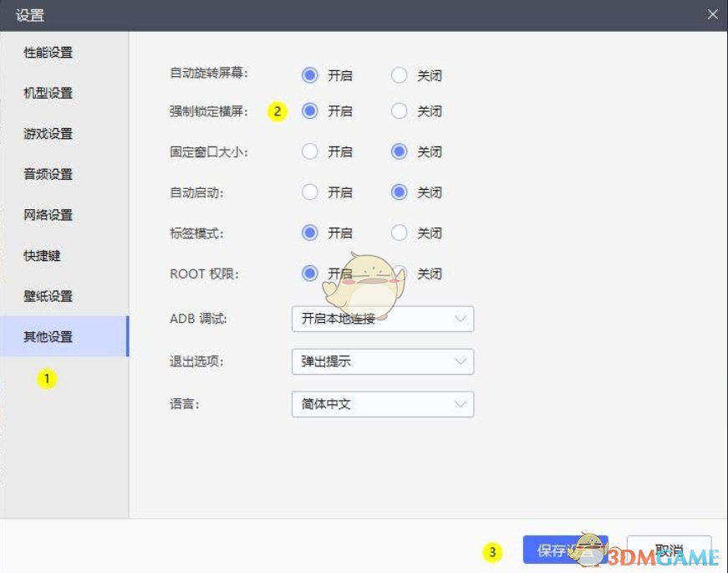Screen dimensions: 728x573
Task: Open the 语言 (Language) selection dropdown
Action: pos(382,404)
